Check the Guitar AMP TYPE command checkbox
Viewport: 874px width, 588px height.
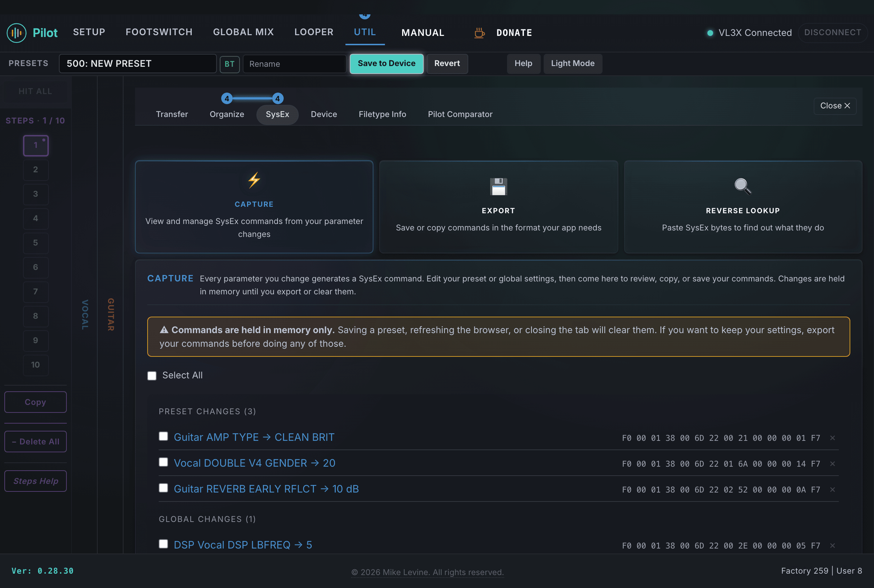pyautogui.click(x=163, y=436)
